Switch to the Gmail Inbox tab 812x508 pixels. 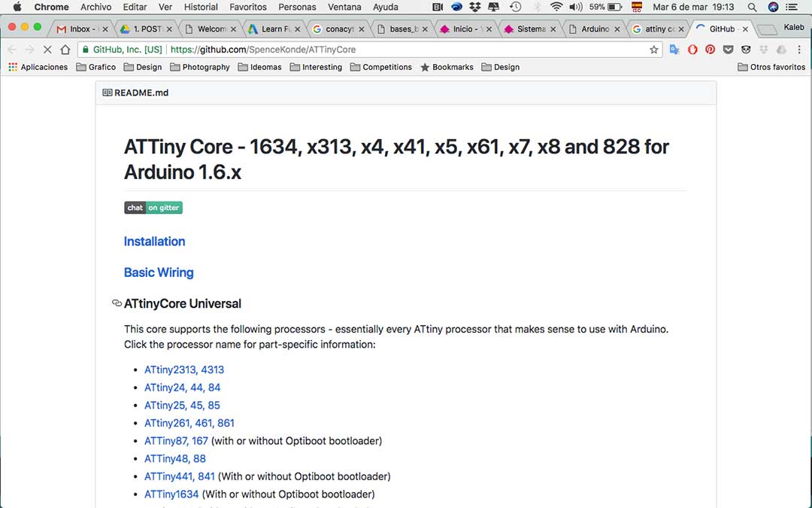[x=83, y=29]
